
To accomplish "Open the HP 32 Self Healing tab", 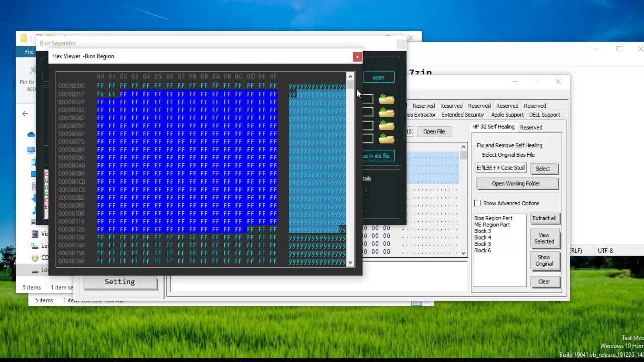I will (493, 127).
